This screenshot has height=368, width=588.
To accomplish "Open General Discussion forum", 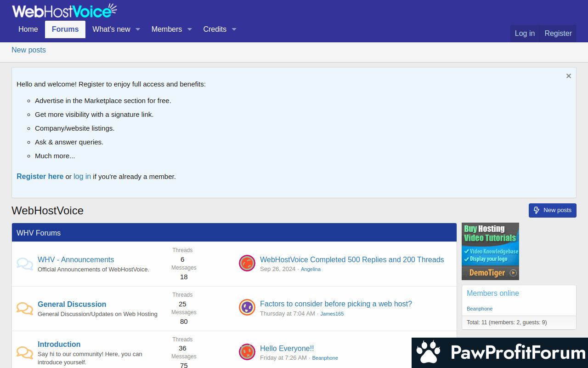I will tap(72, 304).
